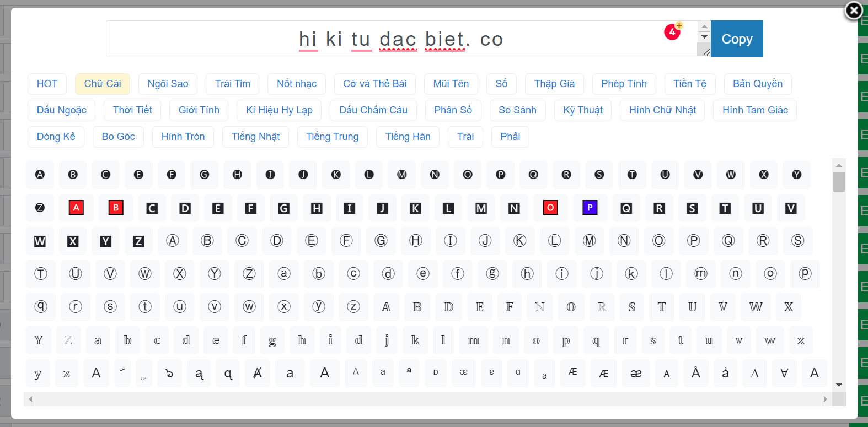868x427 pixels.
Task: Click the horizontal scrollbar right arrow
Action: (x=826, y=399)
